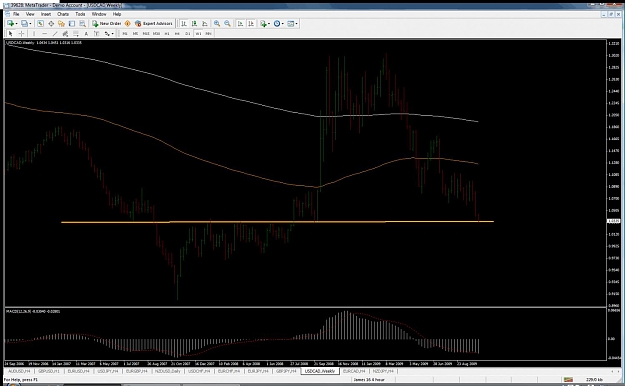Switch timeframe to H1
The height and width of the screenshot is (386, 625).
tap(167, 33)
